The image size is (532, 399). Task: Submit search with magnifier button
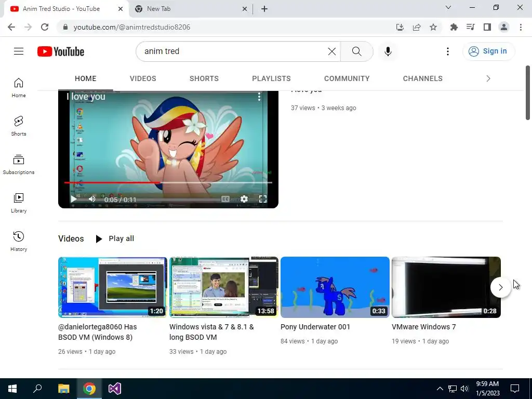tap(356, 51)
